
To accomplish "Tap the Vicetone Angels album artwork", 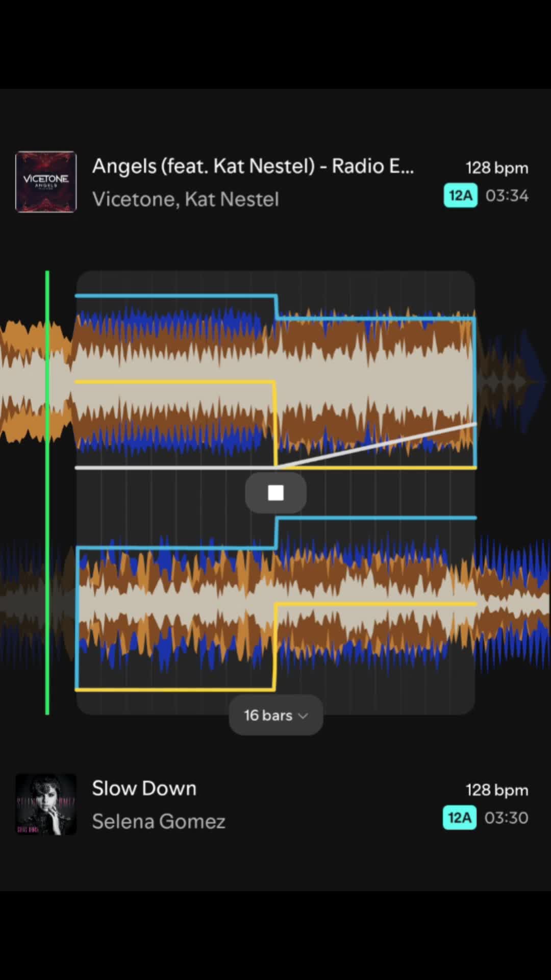I will point(46,182).
